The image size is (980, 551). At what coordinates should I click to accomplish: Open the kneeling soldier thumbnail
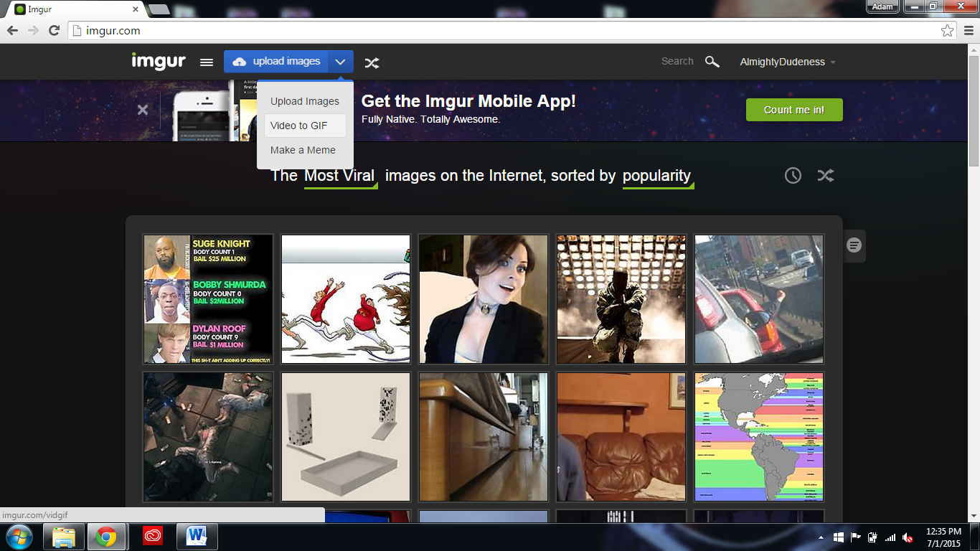coord(621,299)
